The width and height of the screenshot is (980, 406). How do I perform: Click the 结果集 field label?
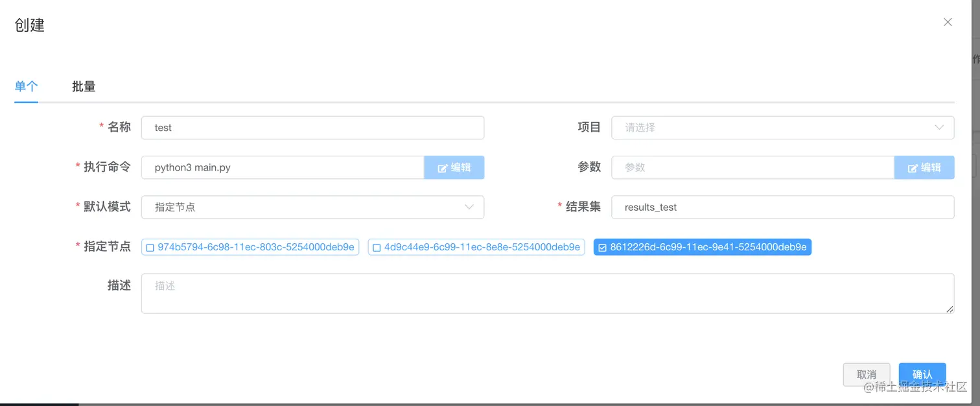[583, 207]
